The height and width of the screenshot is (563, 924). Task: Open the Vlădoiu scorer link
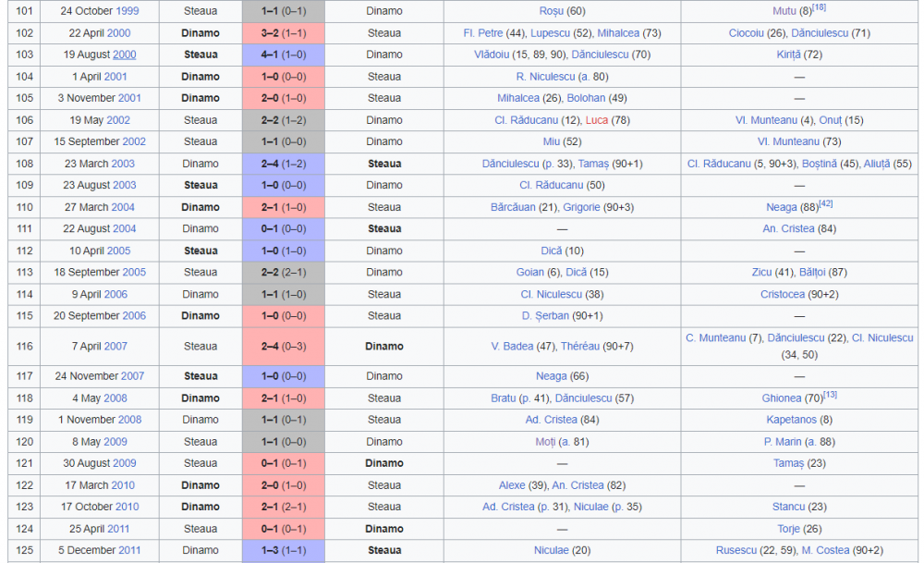click(492, 55)
